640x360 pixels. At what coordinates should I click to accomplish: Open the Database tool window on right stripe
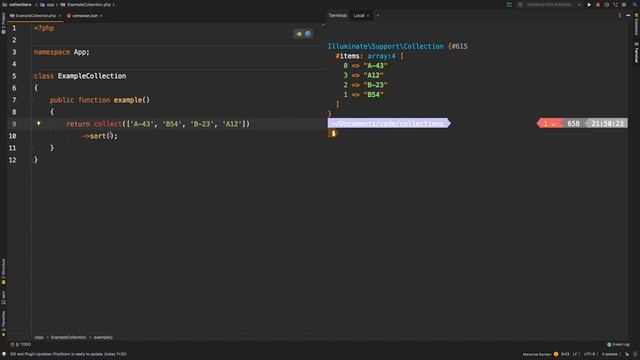636,24
